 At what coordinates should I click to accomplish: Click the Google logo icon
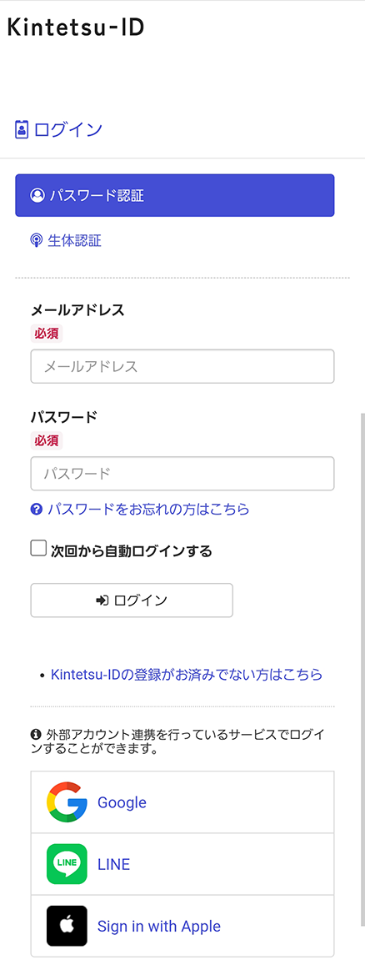tap(67, 802)
